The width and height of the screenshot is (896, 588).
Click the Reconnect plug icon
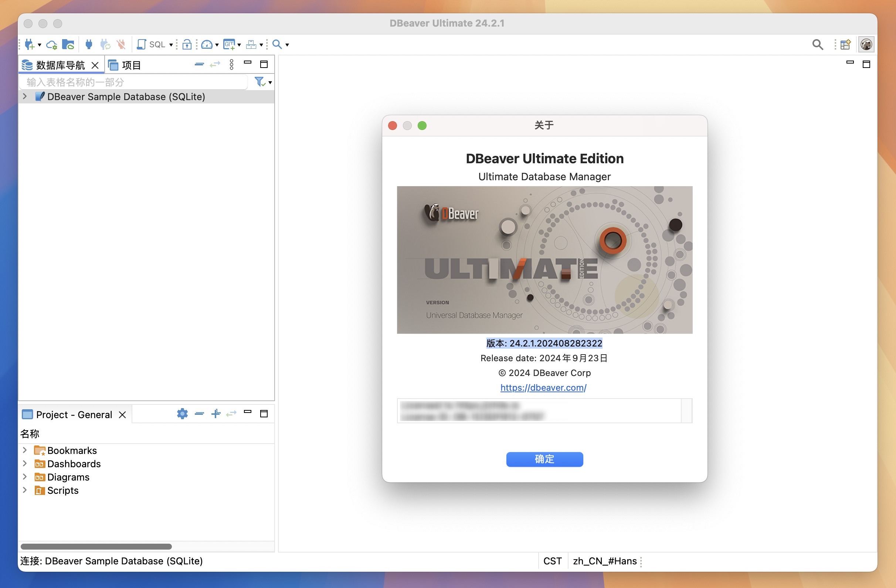pos(105,44)
